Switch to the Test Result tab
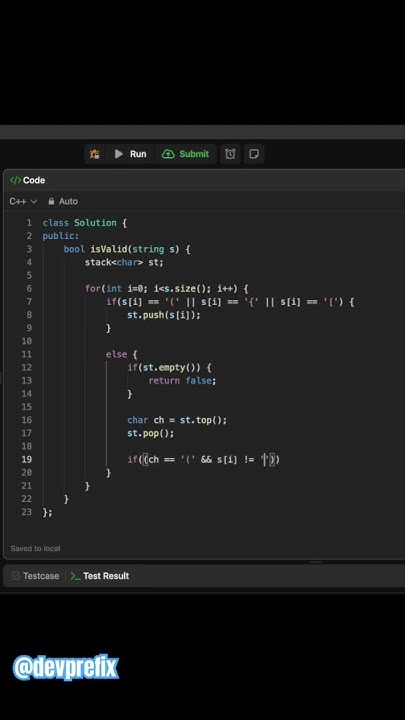Viewport: 405px width, 720px height. pyautogui.click(x=100, y=576)
